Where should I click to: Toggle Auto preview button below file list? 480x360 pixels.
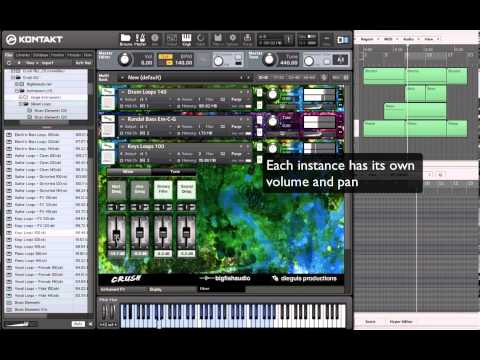78,324
